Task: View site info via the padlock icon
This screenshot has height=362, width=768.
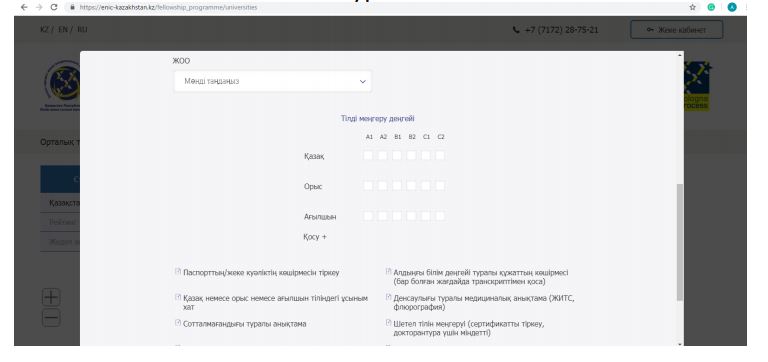Action: click(x=72, y=7)
